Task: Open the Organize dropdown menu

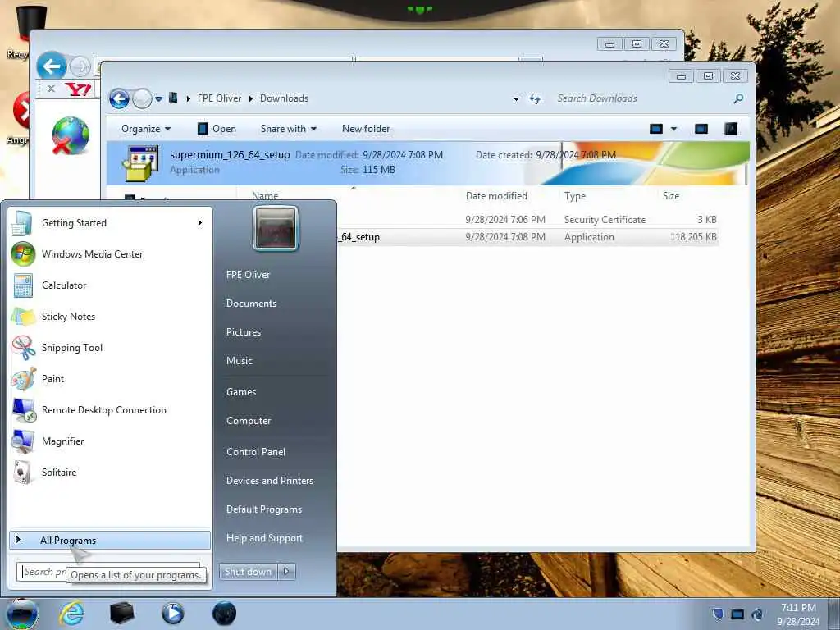Action: [146, 129]
